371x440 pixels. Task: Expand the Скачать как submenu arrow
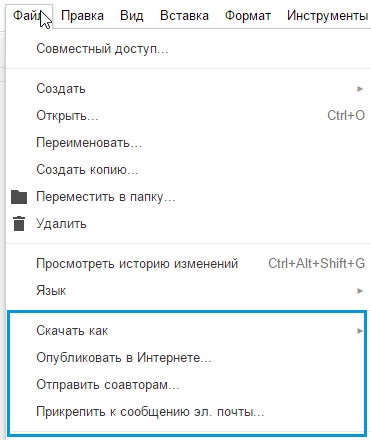pyautogui.click(x=360, y=331)
